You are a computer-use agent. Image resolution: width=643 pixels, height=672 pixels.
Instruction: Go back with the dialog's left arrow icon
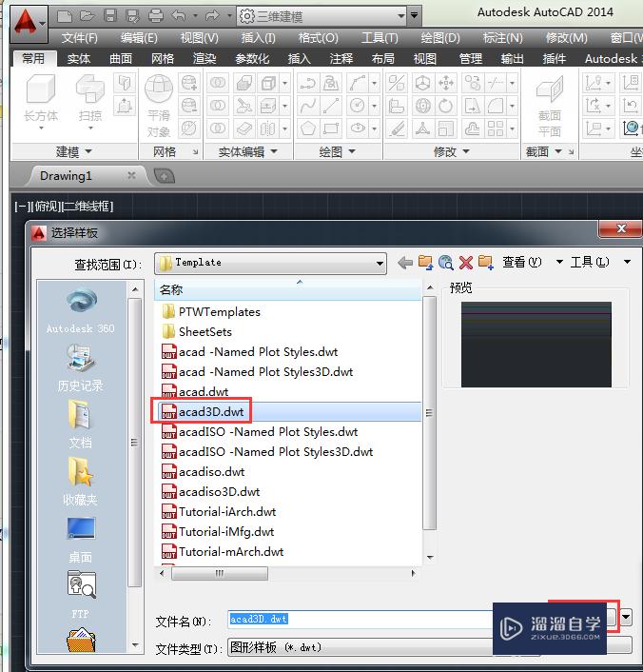point(405,263)
